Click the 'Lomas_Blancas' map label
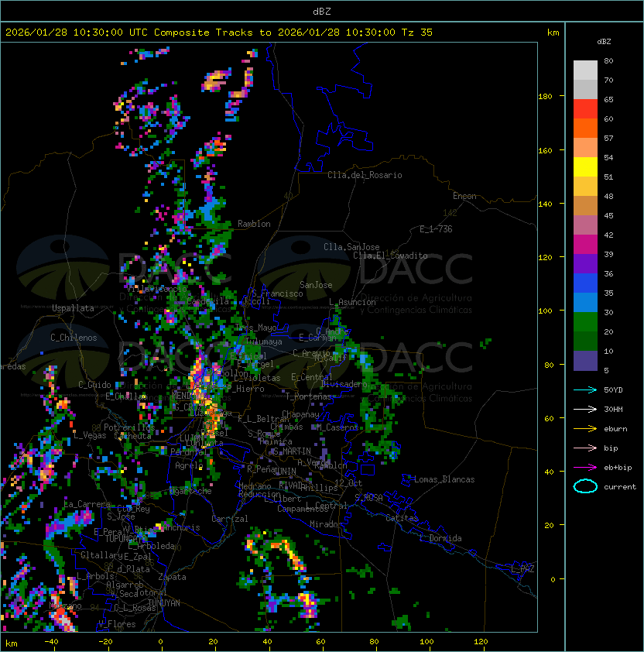Viewport: 644px width, 652px height. point(444,479)
